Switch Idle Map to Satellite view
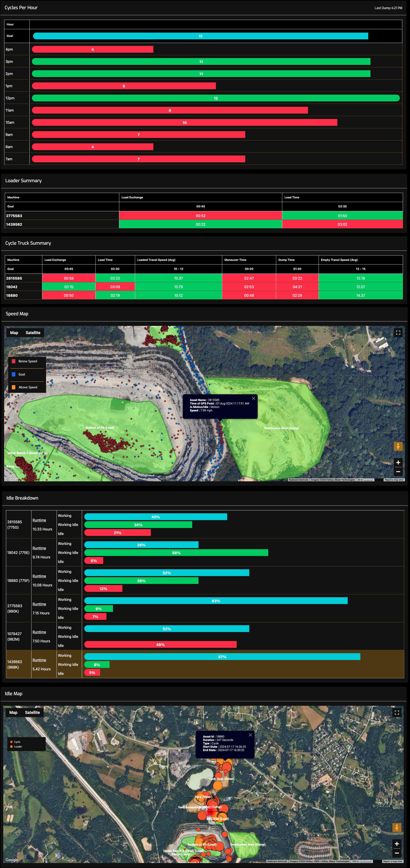Screen dimensions: 410x868 [32, 712]
